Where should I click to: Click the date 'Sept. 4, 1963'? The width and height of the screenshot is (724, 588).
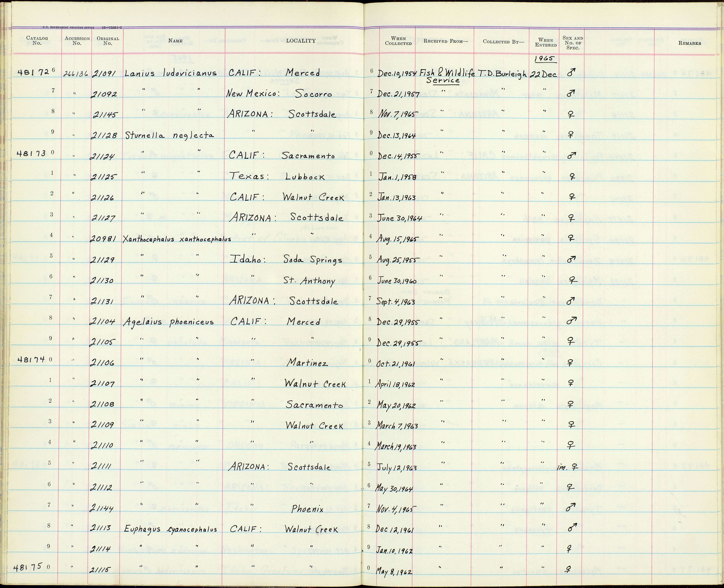click(396, 301)
